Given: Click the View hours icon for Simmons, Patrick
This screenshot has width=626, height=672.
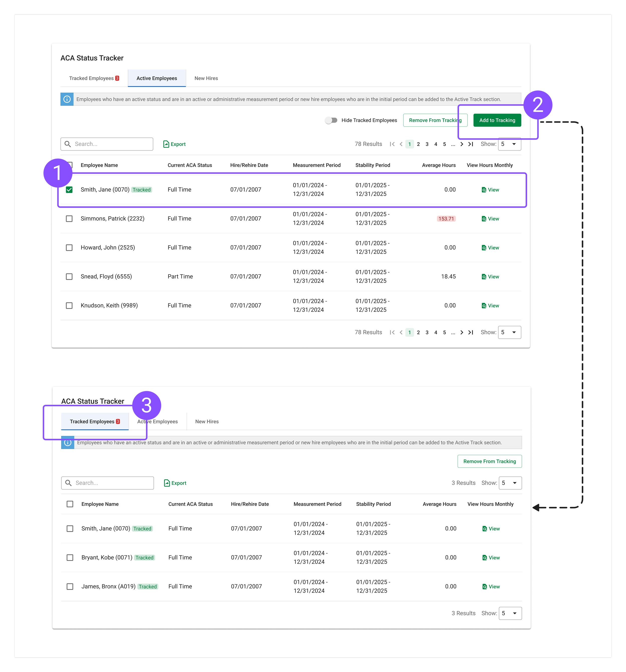Looking at the screenshot, I should tap(484, 219).
